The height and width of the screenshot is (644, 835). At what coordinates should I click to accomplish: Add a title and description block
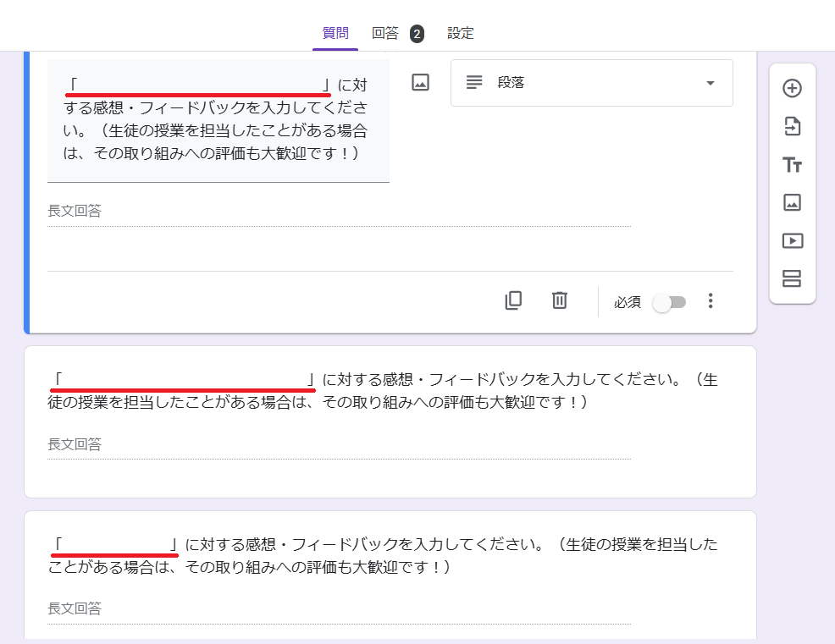tap(792, 165)
